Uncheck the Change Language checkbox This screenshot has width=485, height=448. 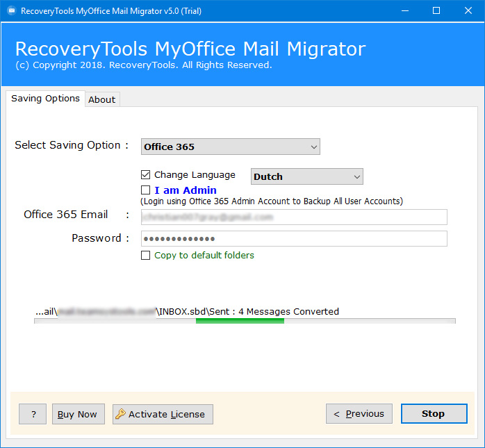[146, 175]
